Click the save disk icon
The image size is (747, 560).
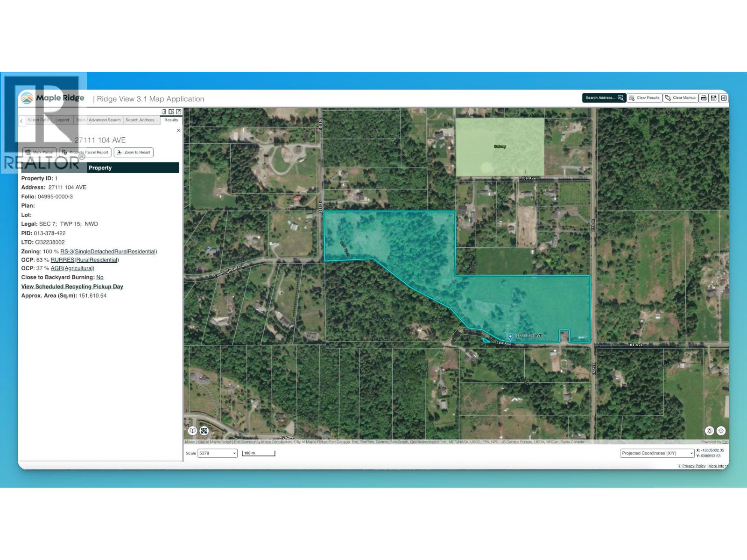pyautogui.click(x=713, y=98)
